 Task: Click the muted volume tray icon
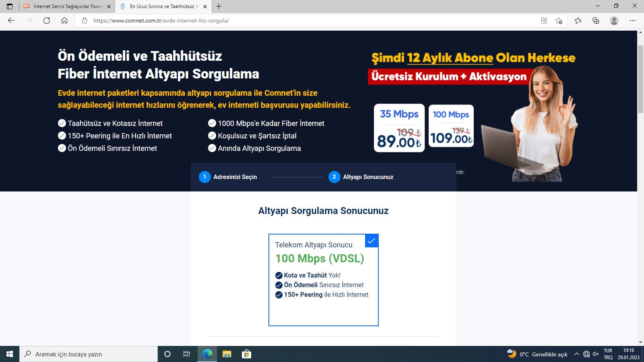pos(596,354)
